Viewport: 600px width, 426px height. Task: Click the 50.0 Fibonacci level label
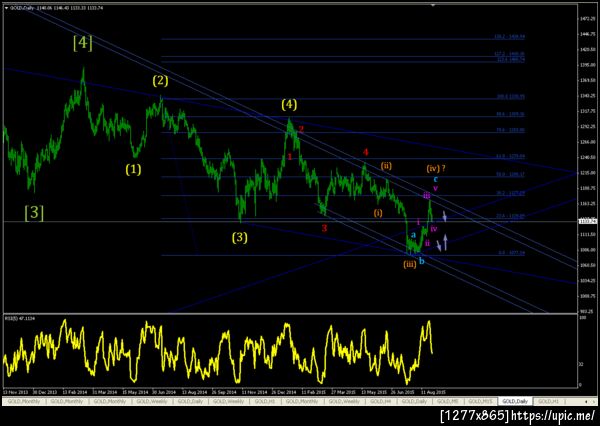511,174
